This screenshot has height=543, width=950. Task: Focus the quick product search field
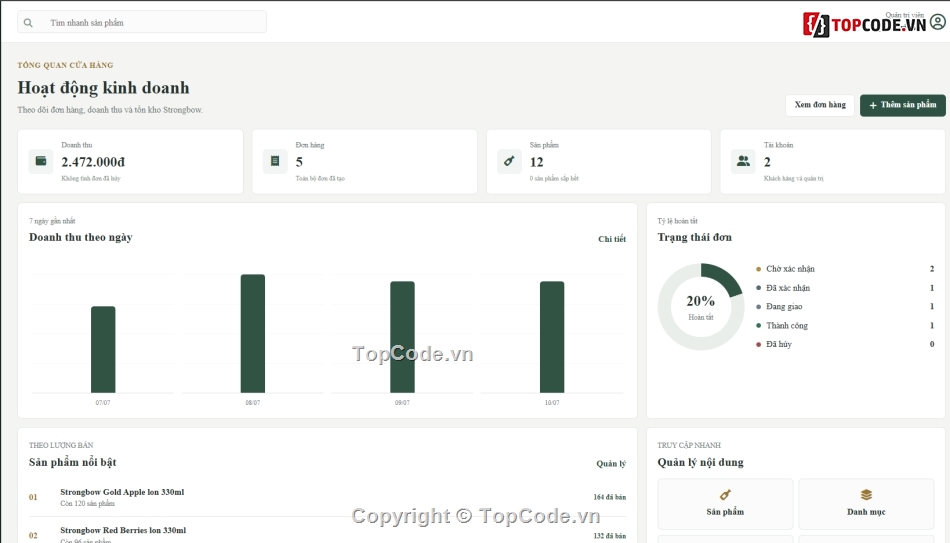(142, 22)
